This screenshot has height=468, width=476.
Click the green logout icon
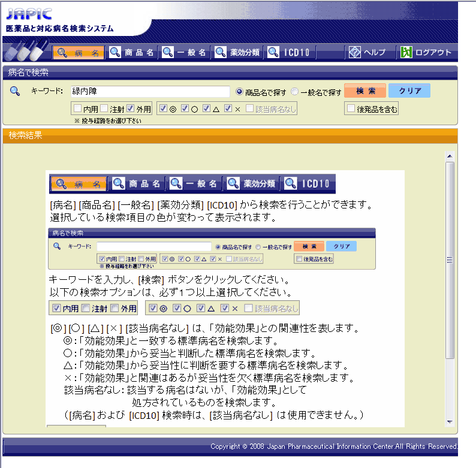pos(406,53)
